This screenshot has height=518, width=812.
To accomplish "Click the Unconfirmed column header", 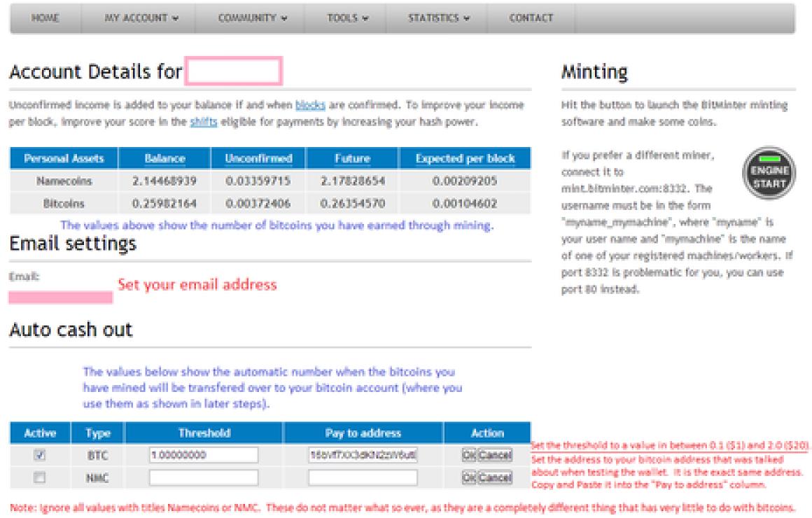I will tap(258, 158).
